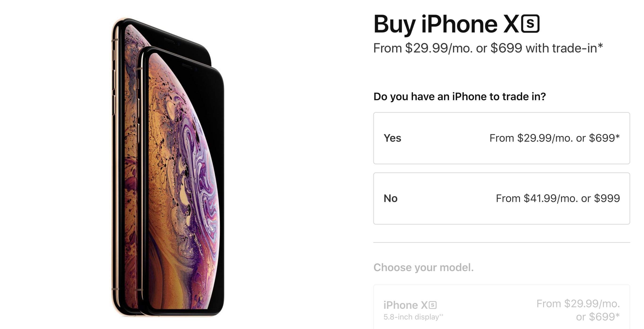Click the 'From $29.99/mo. or $699 with trade-in' subtitle
This screenshot has height=329, width=644.
[x=488, y=48]
